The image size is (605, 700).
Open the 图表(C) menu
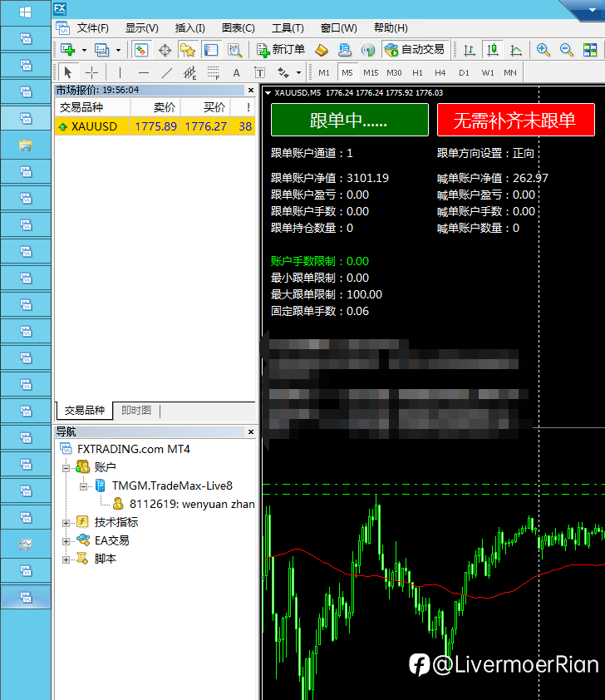pyautogui.click(x=239, y=28)
